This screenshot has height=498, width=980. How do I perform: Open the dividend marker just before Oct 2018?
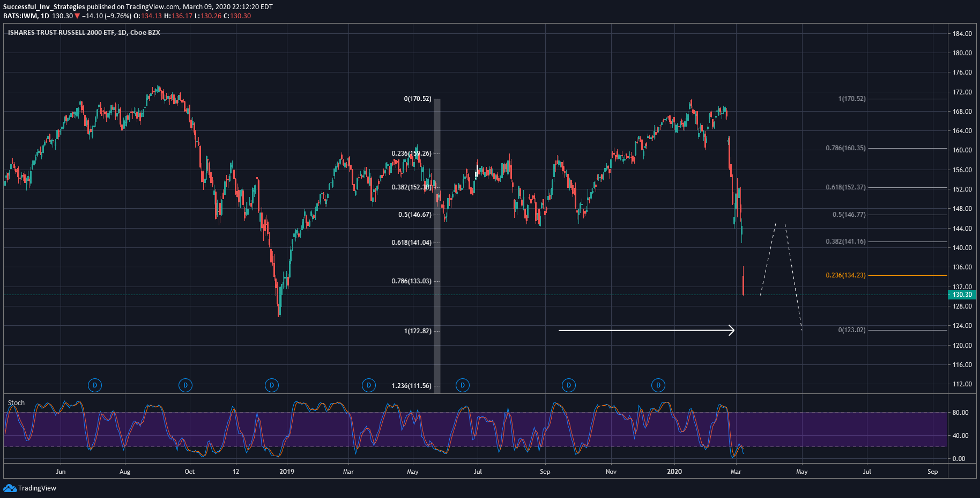[185, 385]
